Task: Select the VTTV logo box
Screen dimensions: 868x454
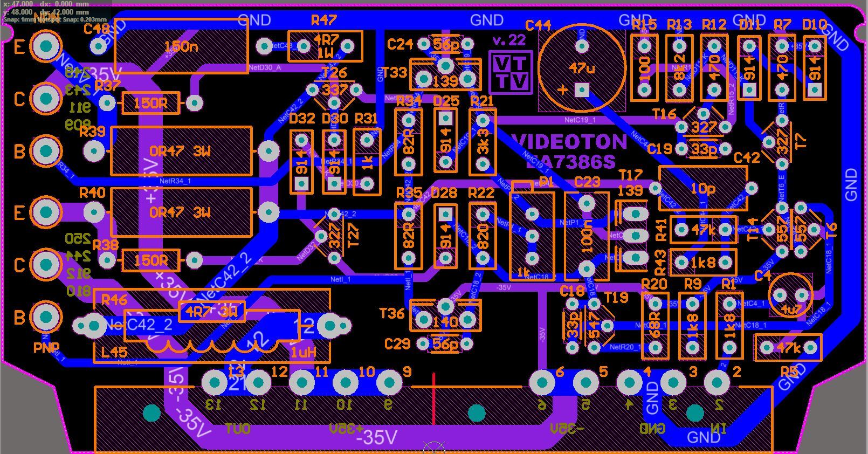Action: pyautogui.click(x=511, y=72)
